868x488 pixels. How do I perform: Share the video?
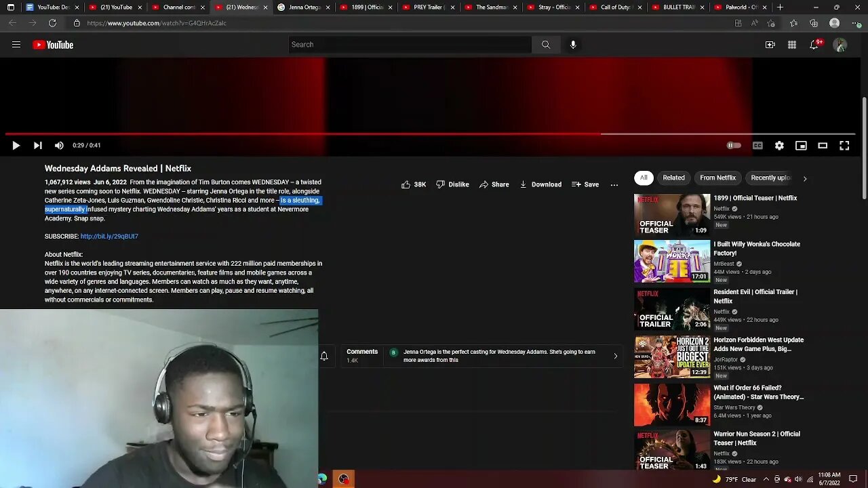(x=494, y=184)
